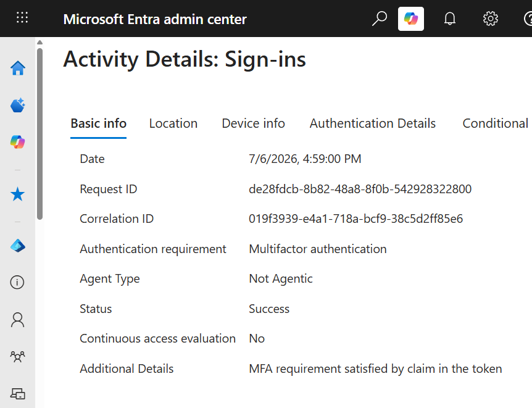The height and width of the screenshot is (408, 532).
Task: Click the Authentication requirement label
Action: tap(153, 249)
